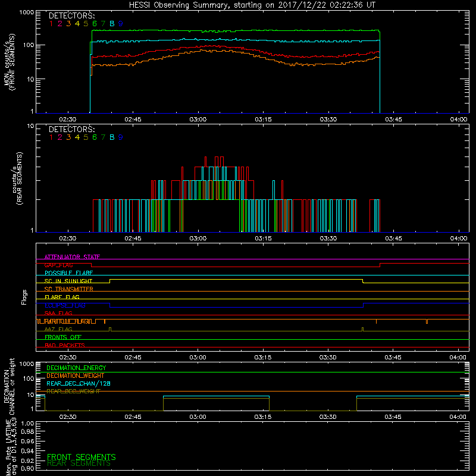Click the 04:00 tick label under the decimation plot

tap(458, 417)
